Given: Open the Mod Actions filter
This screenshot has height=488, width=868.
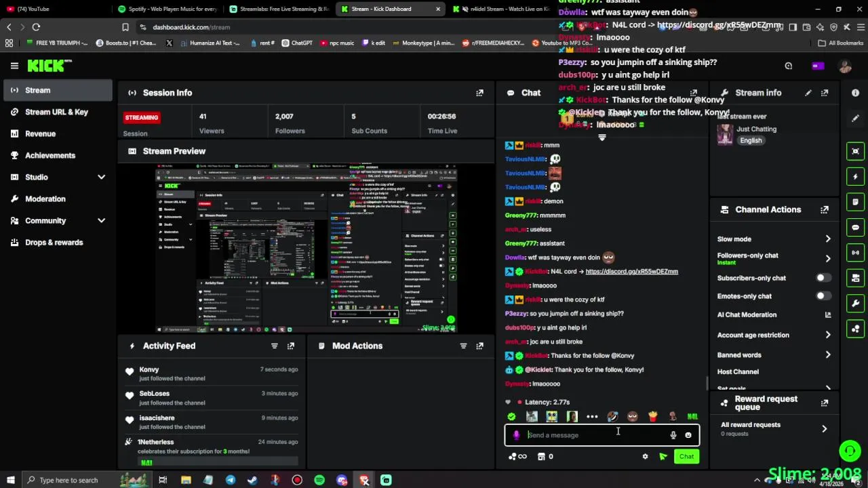Looking at the screenshot, I should (x=463, y=346).
